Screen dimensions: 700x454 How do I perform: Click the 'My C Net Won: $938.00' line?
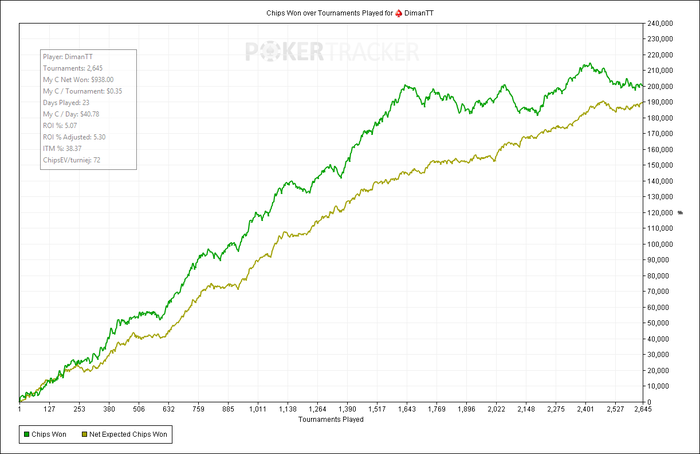click(x=78, y=79)
